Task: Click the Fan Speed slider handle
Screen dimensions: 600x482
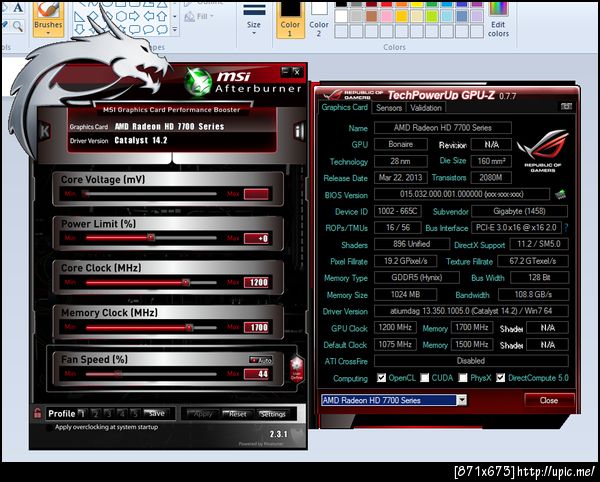Action: click(x=118, y=374)
